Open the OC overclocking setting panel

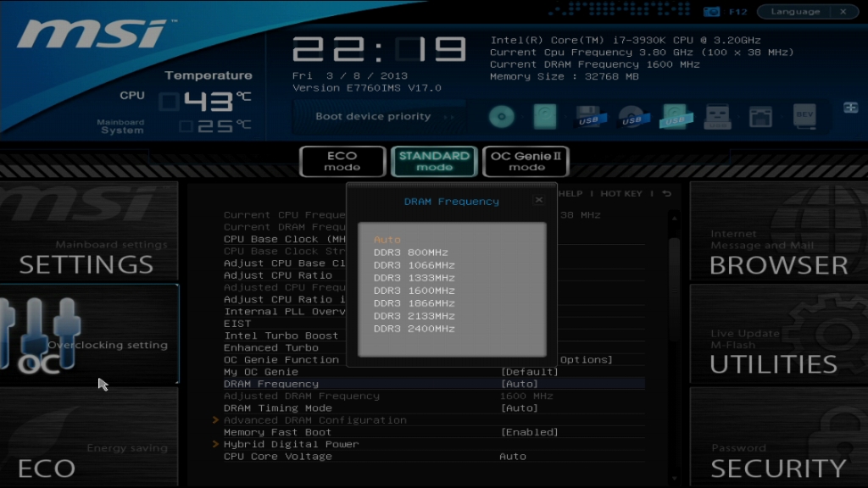[x=88, y=334]
